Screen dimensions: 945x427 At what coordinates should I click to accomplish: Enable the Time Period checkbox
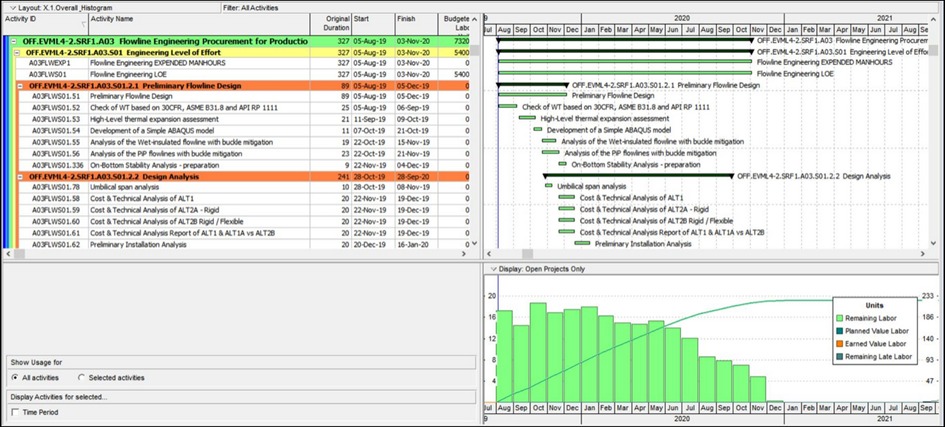[15, 413]
